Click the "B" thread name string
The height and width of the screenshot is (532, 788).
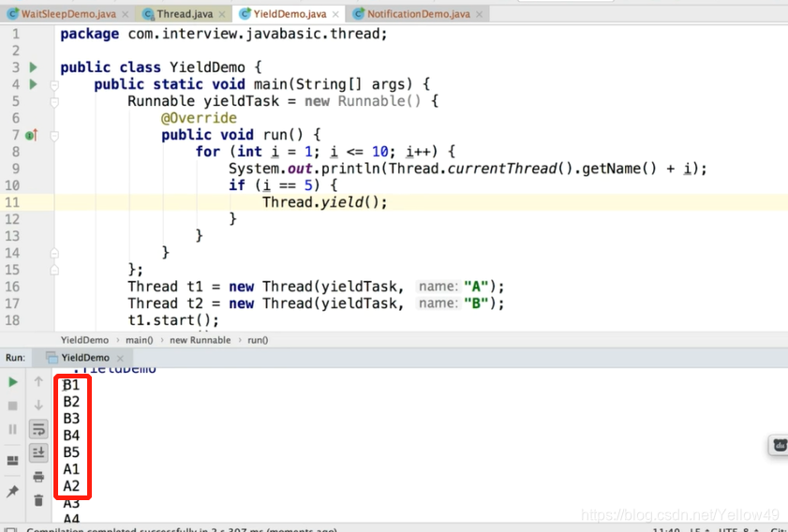click(x=476, y=303)
